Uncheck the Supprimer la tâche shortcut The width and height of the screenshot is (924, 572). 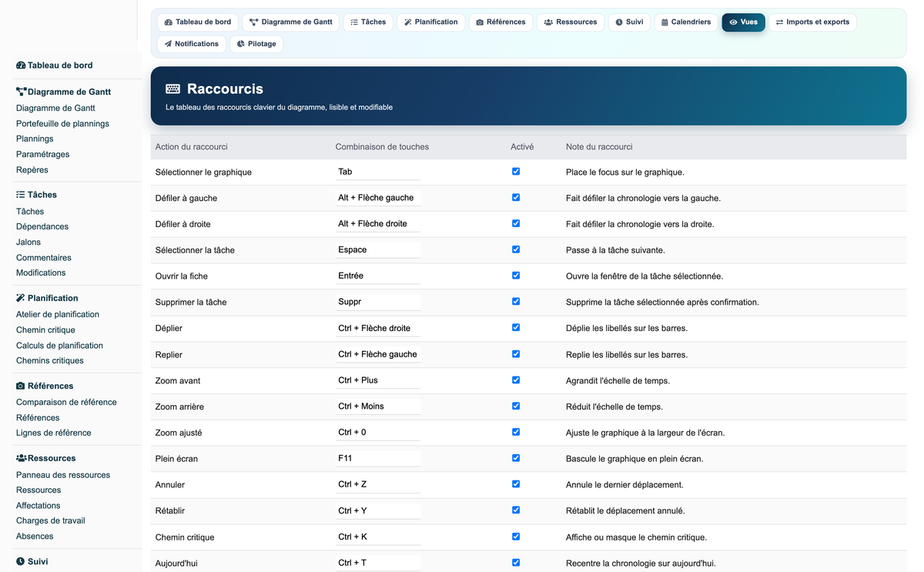click(x=516, y=302)
